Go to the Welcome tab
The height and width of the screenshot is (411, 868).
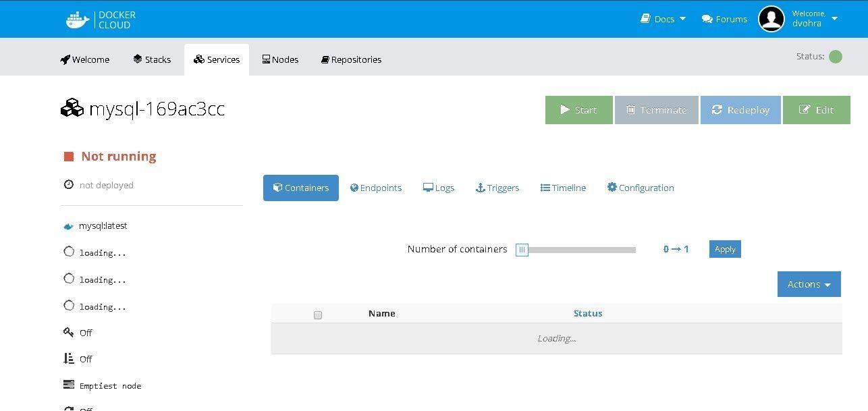(84, 59)
